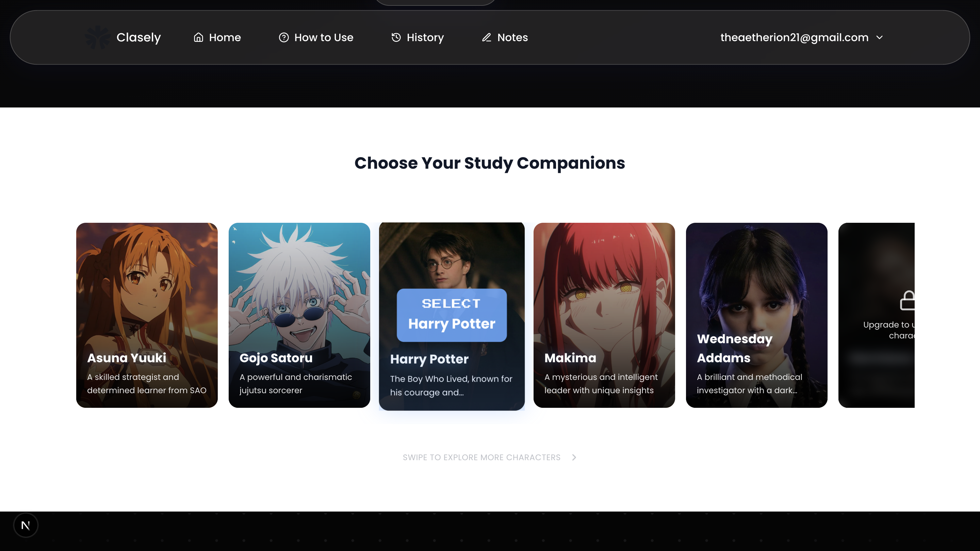Open the Home menu item

tap(217, 37)
